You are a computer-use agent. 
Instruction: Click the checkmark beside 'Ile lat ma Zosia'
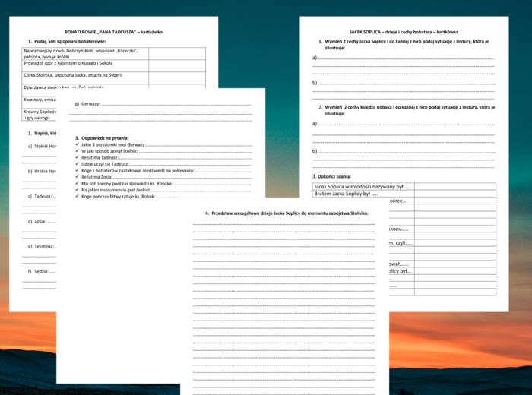tap(78, 177)
